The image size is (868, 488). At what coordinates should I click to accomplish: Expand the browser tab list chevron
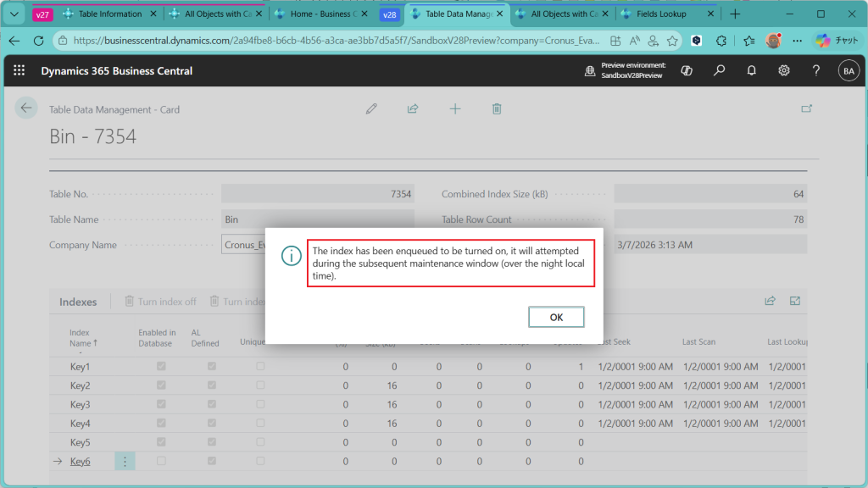pos(14,14)
